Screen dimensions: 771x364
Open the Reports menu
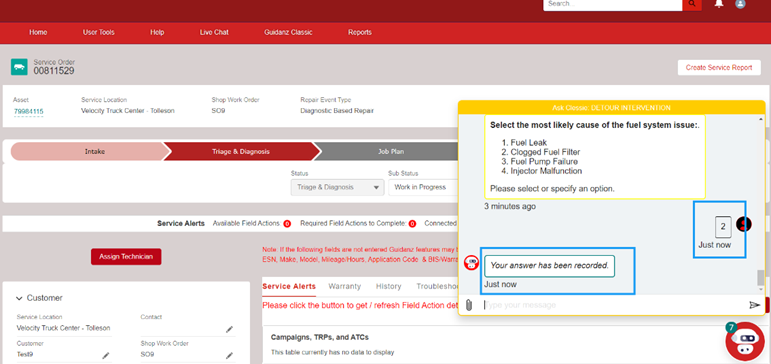click(360, 32)
